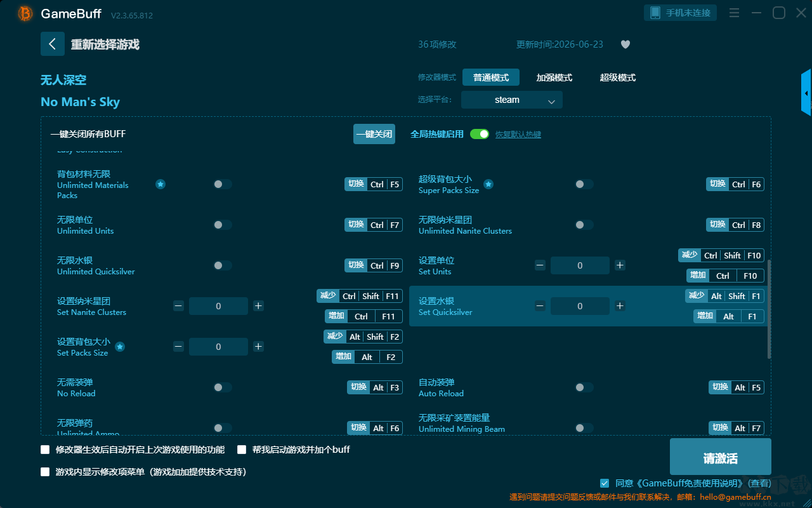Expand the right side panel arrow
The image size is (812, 508).
[806, 93]
